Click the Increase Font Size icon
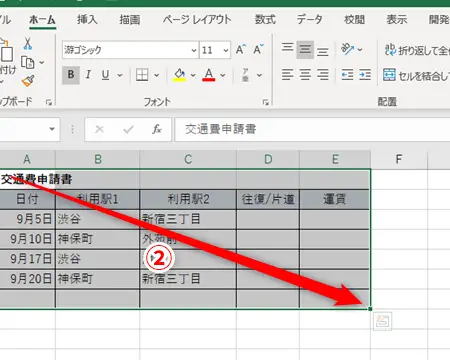The height and width of the screenshot is (360, 450). pos(241,50)
